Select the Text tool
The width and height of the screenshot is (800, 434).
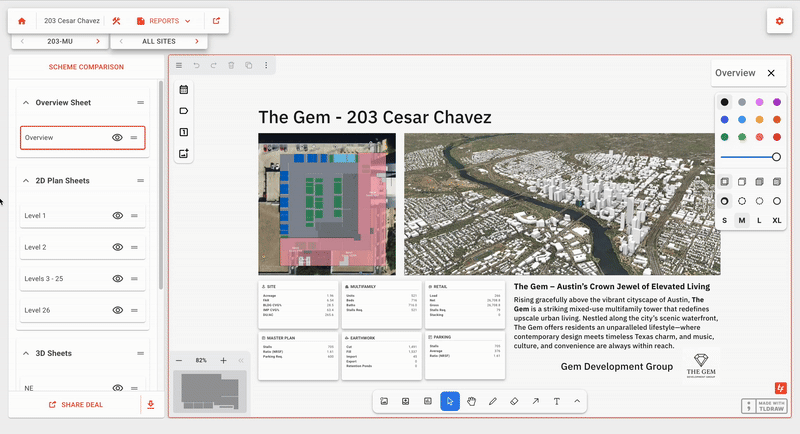coord(557,401)
